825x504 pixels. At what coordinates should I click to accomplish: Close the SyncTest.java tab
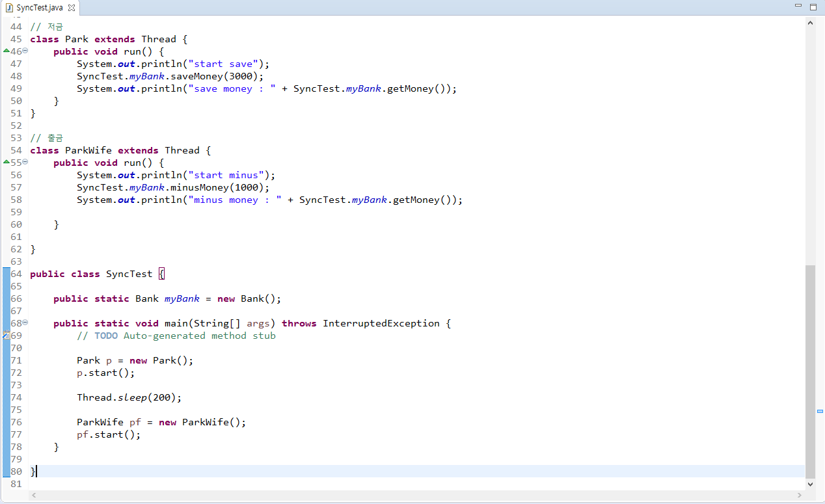pyautogui.click(x=72, y=8)
